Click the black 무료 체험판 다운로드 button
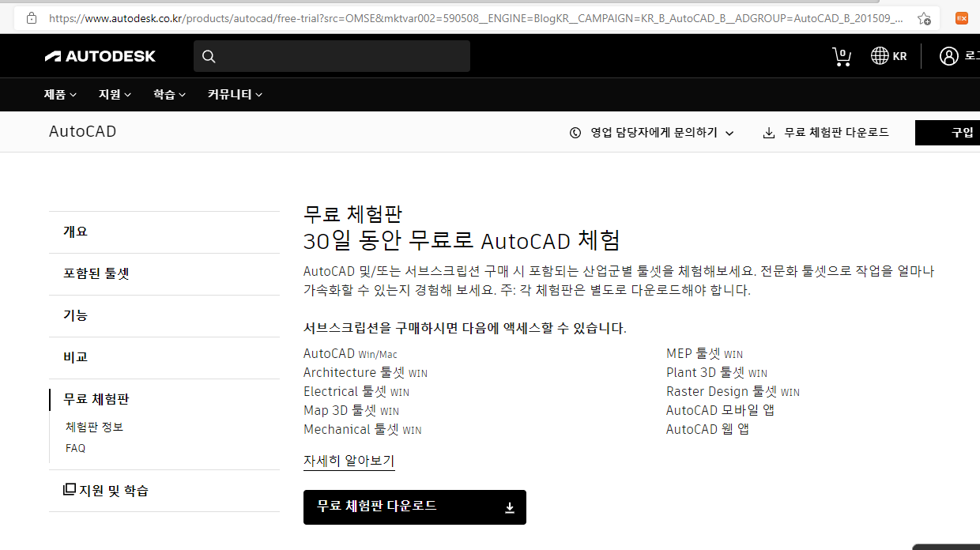This screenshot has height=550, width=980. point(415,507)
